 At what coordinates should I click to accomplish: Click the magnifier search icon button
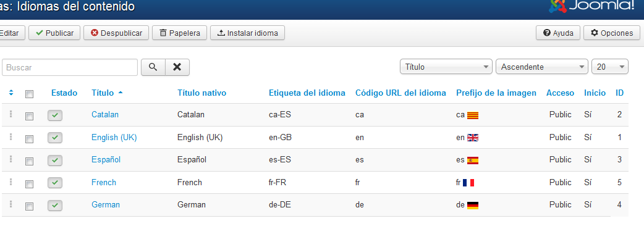coord(153,67)
